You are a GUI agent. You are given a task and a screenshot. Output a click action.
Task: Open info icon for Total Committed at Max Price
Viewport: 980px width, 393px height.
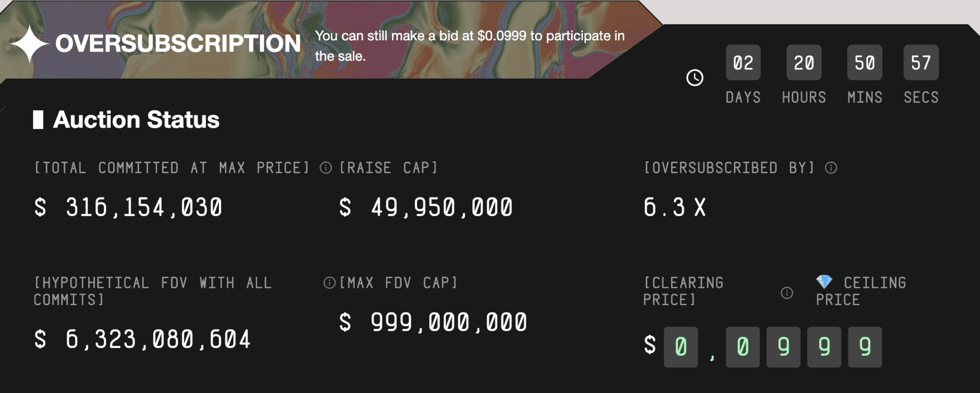(x=326, y=168)
